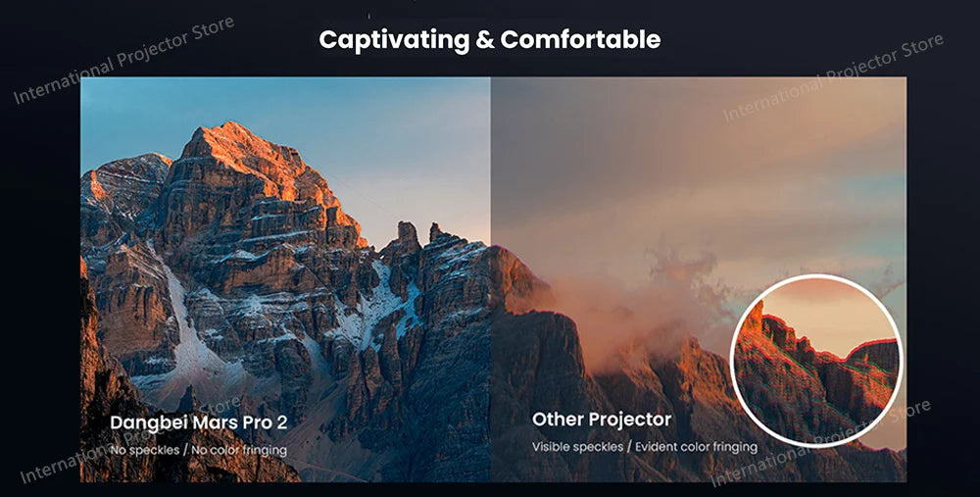Click the circular magnified color fringing inset
Image resolution: width=980 pixels, height=497 pixels.
pos(816,361)
